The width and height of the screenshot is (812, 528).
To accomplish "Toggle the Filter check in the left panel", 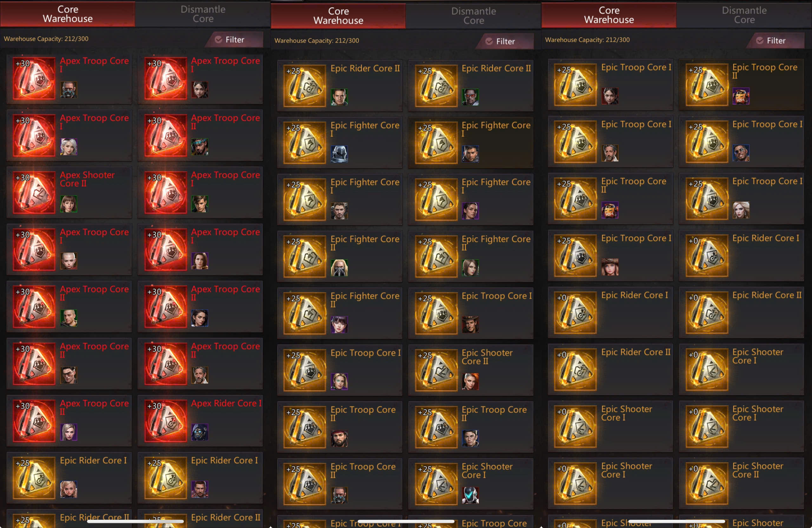I will pyautogui.click(x=218, y=40).
